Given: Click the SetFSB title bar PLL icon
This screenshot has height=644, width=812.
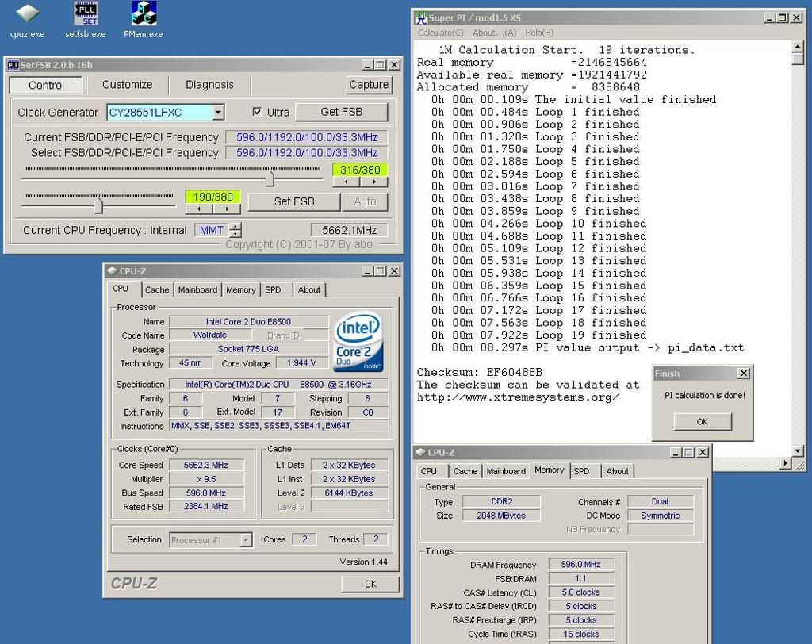Looking at the screenshot, I should click(x=13, y=65).
